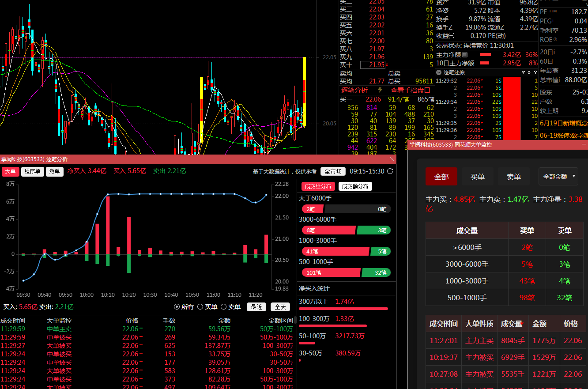Select the green 中单主卖 row with 270 手
Screen dimensions: 588x389
tap(147, 329)
